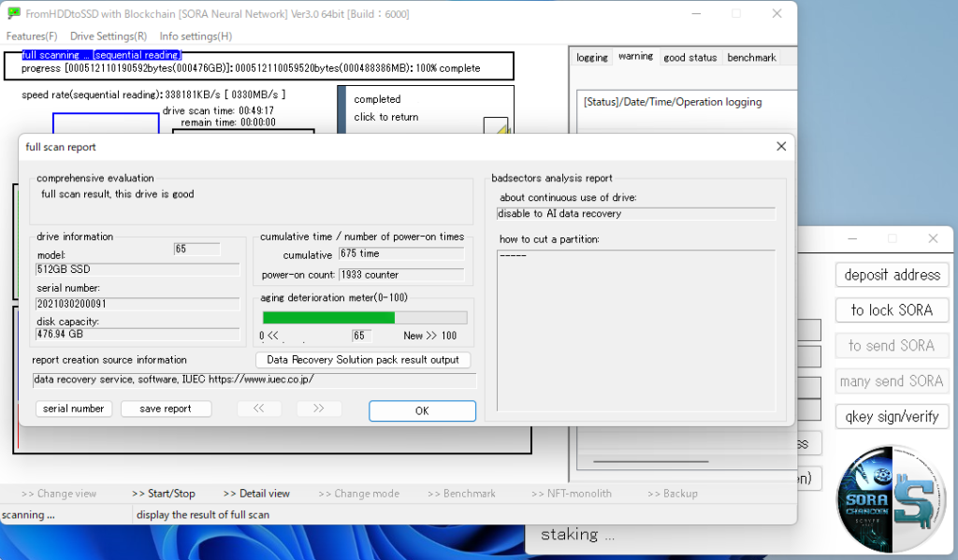Click >> NFT-monolith in the bottom bar
Image resolution: width=958 pixels, height=560 pixels.
(572, 494)
